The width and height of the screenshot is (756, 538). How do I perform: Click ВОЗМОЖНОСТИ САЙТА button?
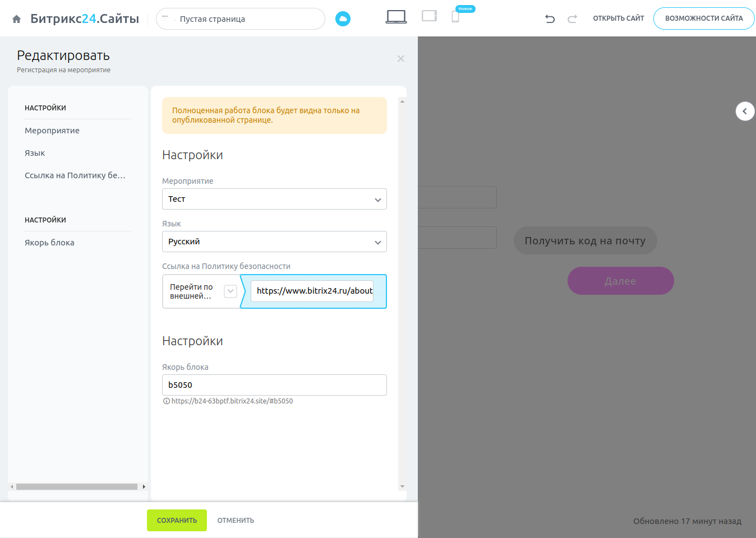point(704,18)
